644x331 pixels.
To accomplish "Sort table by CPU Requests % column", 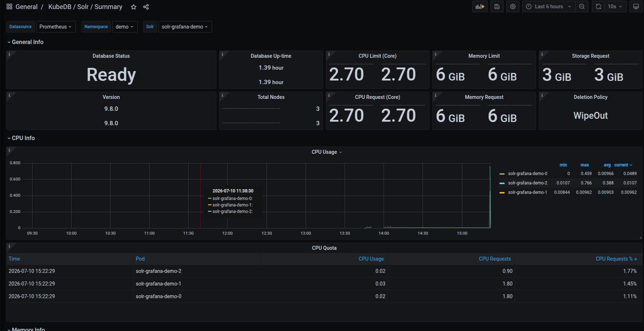I will click(x=616, y=259).
